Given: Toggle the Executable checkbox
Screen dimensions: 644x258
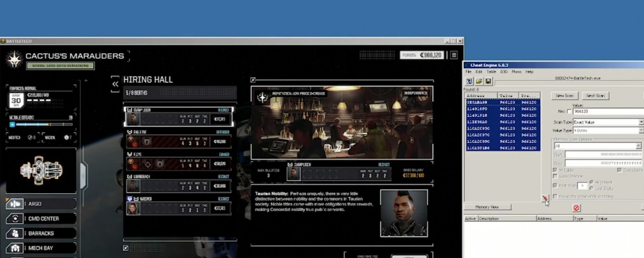Looking at the screenshot, I should click(619, 170).
